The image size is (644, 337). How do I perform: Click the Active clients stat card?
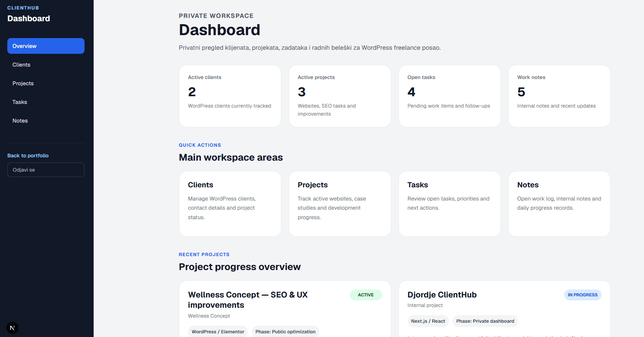point(230,96)
